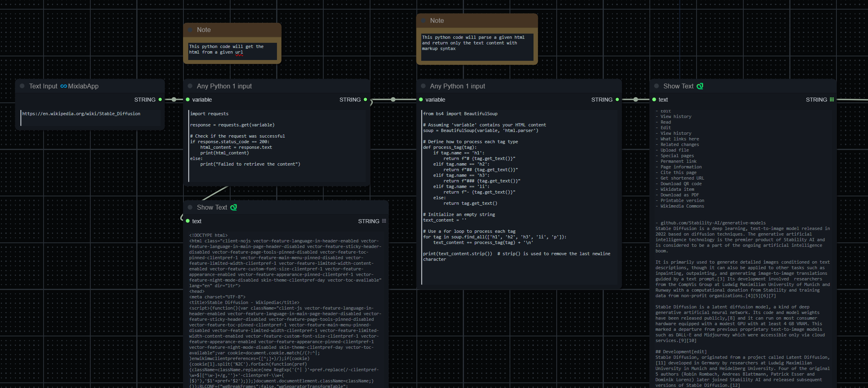This screenshot has height=388, width=868.
Task: Select the right Show Text node title
Action: pyautogui.click(x=678, y=86)
